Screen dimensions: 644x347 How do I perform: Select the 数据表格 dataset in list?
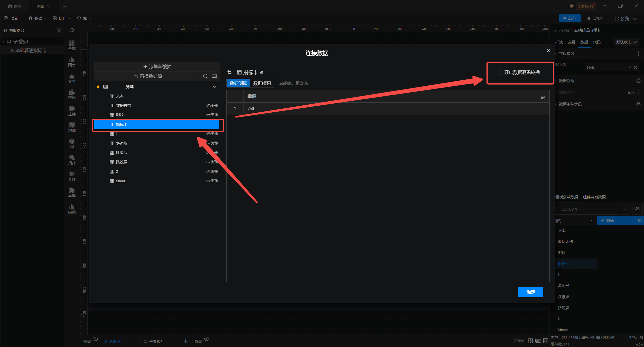(124, 106)
